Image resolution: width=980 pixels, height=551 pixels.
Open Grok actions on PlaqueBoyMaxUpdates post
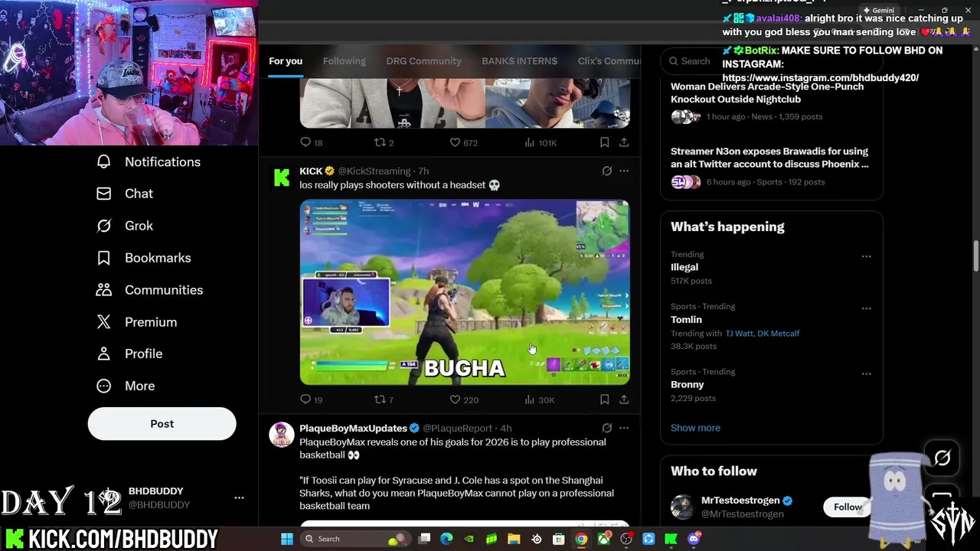[607, 428]
